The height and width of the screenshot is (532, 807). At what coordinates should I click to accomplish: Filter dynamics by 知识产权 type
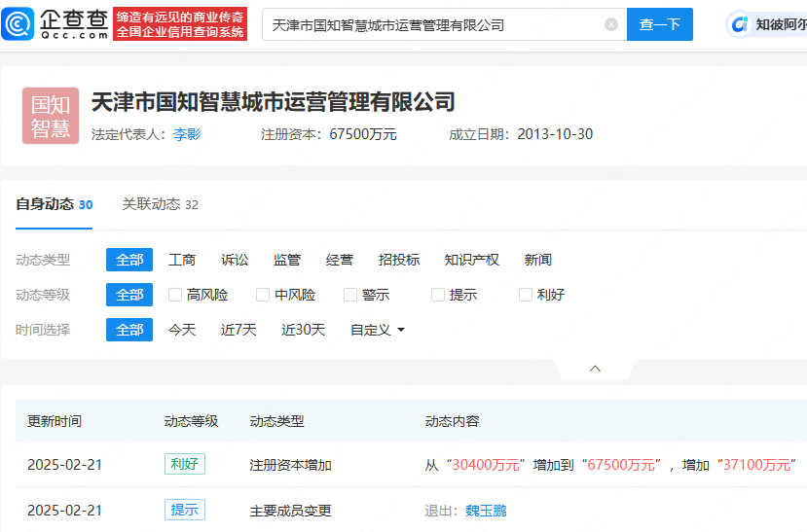pyautogui.click(x=471, y=260)
